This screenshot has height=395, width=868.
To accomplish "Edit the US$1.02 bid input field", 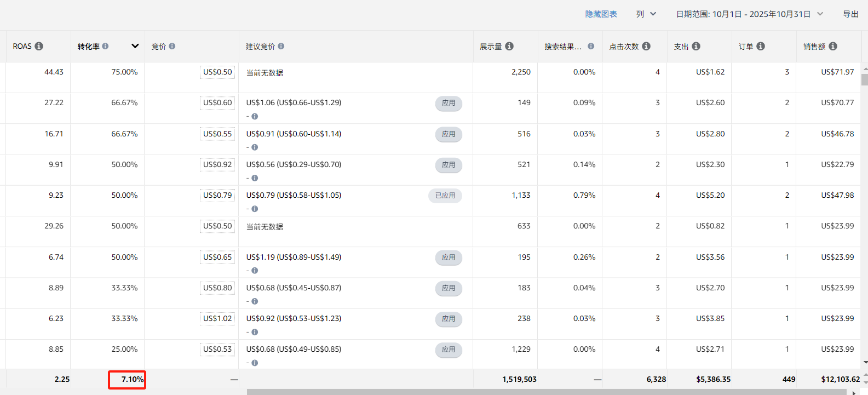I will 217,319.
